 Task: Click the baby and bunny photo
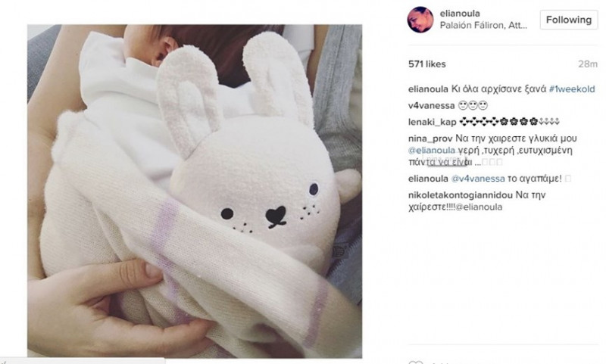click(x=195, y=191)
